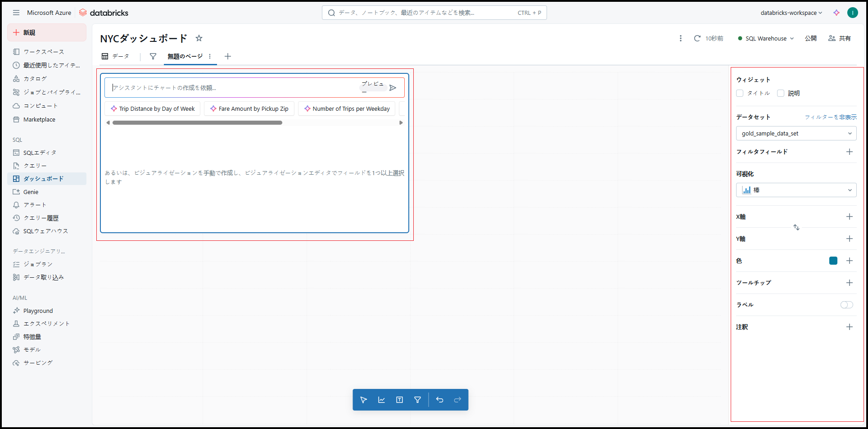Click the suggestions horizontal scrollbar

pos(198,122)
